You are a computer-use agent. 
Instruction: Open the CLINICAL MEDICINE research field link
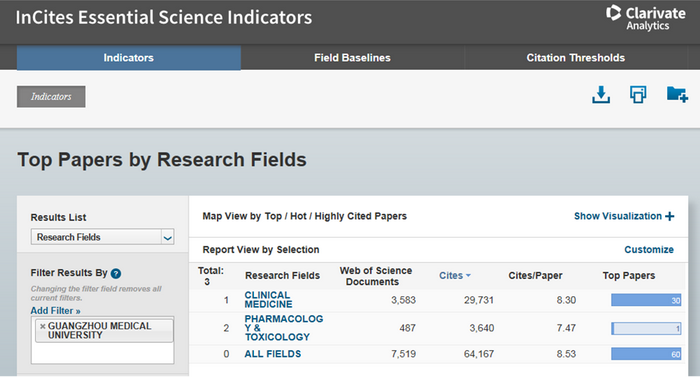268,300
